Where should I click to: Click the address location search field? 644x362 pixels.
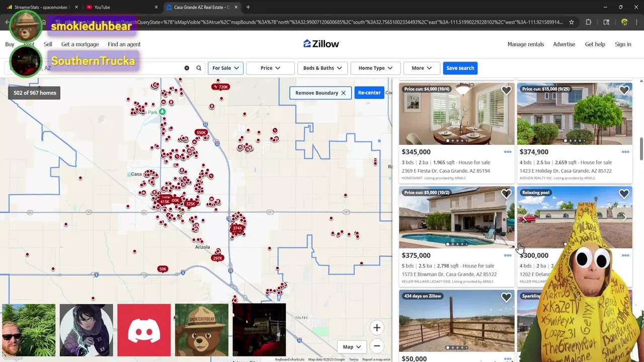click(x=106, y=68)
